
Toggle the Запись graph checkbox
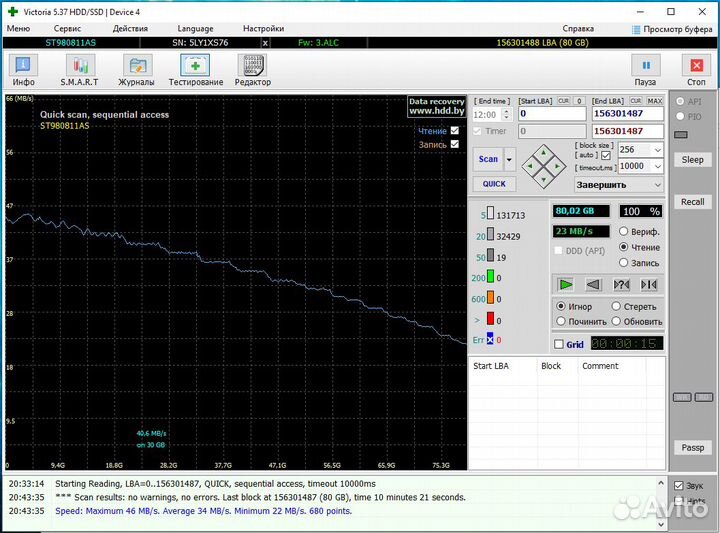[455, 144]
